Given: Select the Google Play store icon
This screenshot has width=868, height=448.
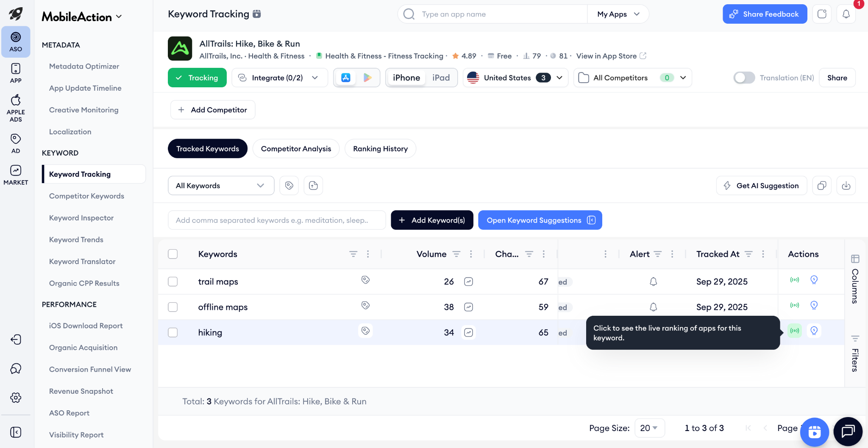Looking at the screenshot, I should tap(367, 78).
